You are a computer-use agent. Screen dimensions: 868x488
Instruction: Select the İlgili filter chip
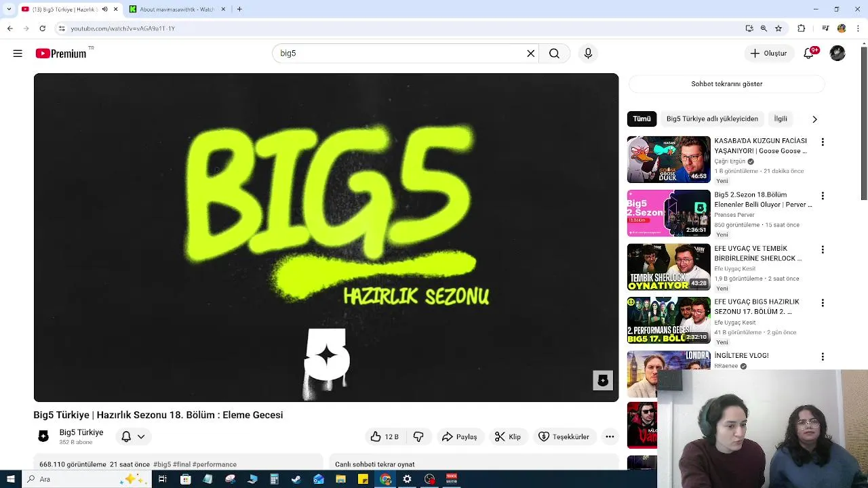[x=781, y=119]
